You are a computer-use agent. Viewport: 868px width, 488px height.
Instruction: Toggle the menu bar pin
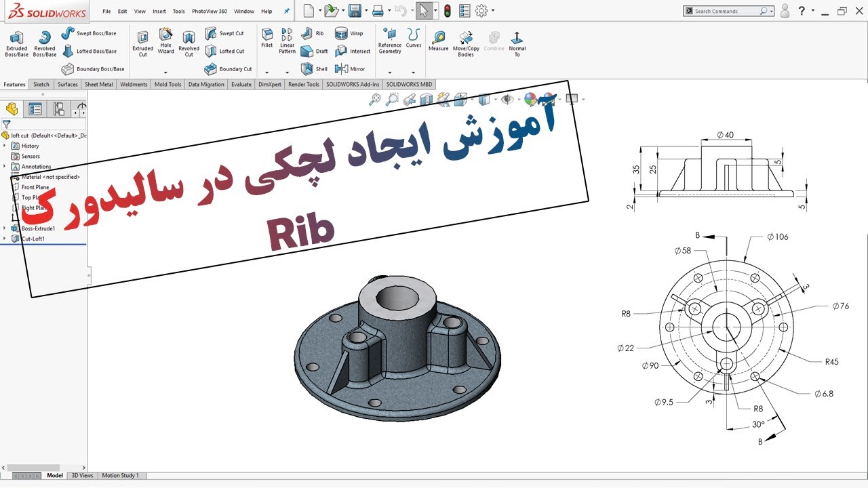(286, 12)
